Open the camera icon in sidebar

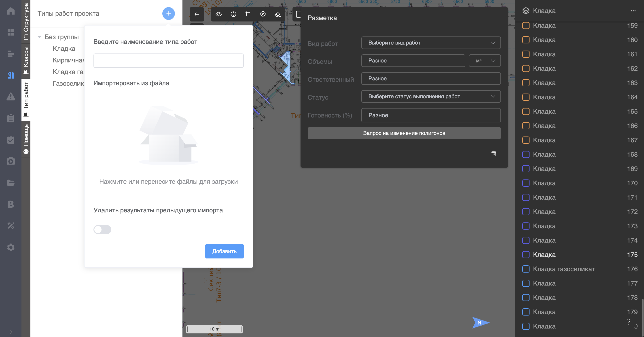[11, 161]
